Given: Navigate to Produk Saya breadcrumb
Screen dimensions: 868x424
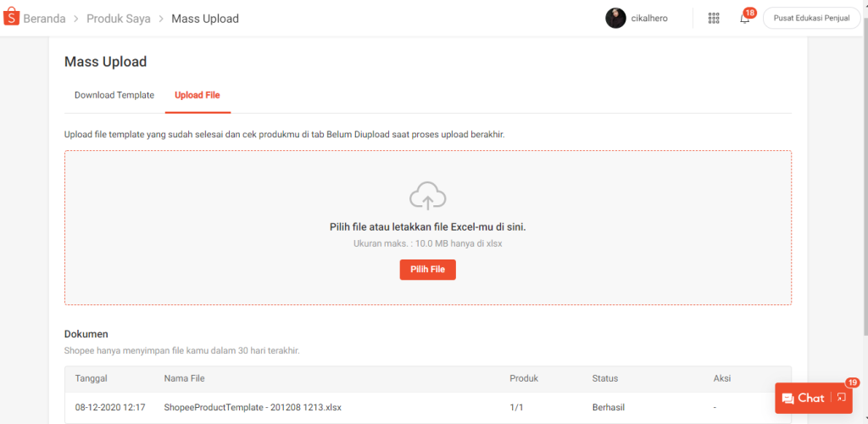Looking at the screenshot, I should pos(119,19).
